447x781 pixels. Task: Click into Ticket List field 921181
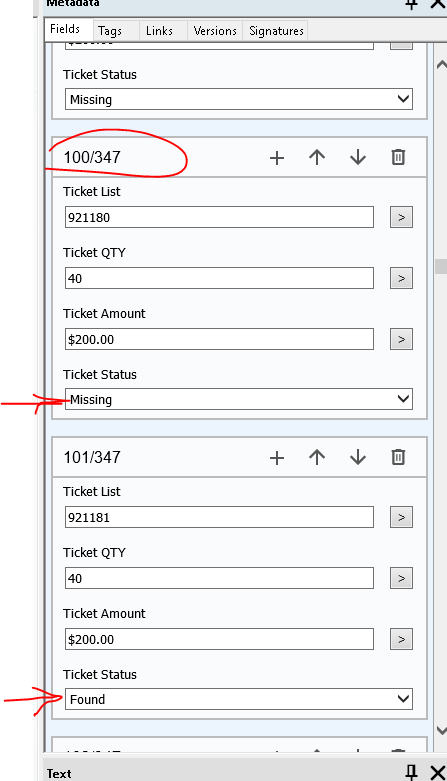click(219, 517)
